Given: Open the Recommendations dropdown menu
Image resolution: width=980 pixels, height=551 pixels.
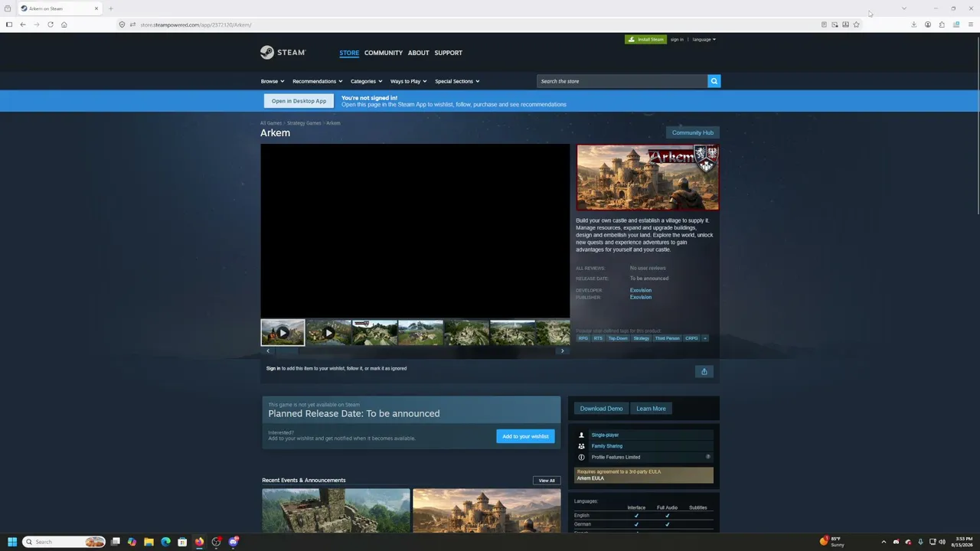Looking at the screenshot, I should 318,81.
